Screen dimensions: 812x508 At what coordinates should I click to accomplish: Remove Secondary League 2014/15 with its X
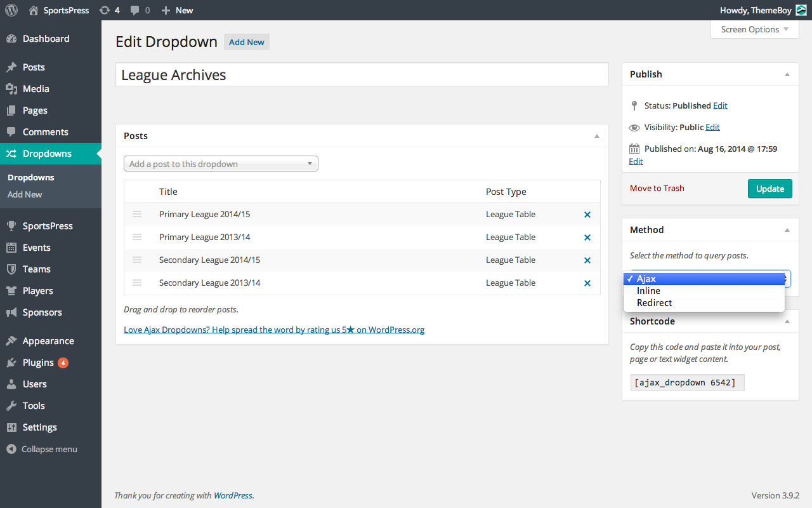[587, 260]
